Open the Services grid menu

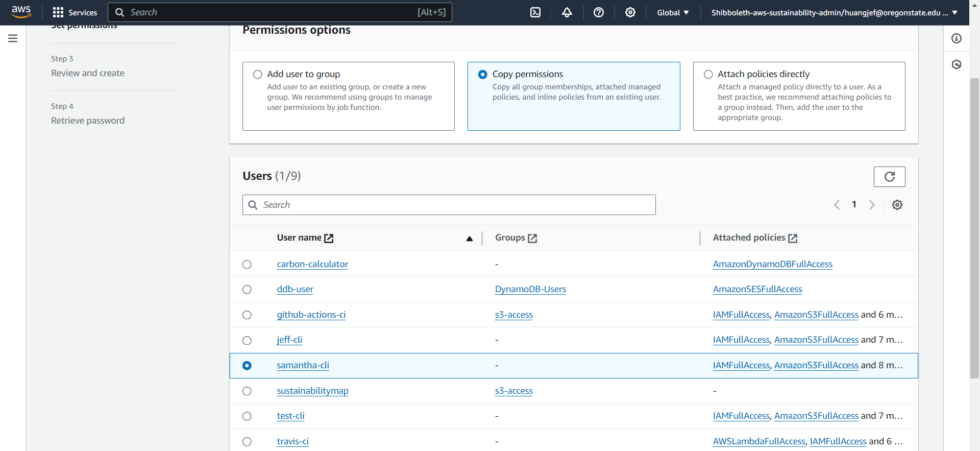75,12
